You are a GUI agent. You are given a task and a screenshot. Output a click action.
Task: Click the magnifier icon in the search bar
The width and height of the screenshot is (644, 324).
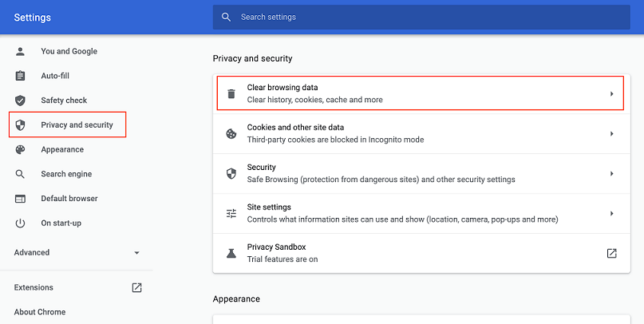[226, 17]
